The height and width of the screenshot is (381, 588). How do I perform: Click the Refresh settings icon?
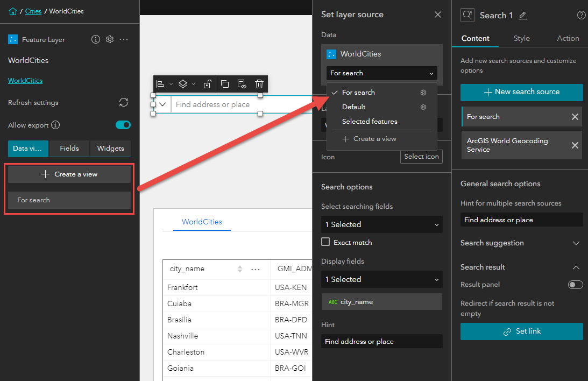(x=124, y=102)
